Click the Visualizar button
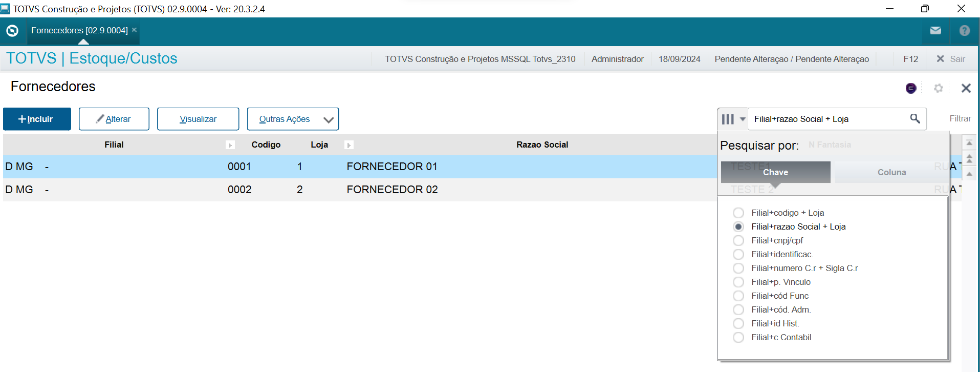 tap(198, 119)
